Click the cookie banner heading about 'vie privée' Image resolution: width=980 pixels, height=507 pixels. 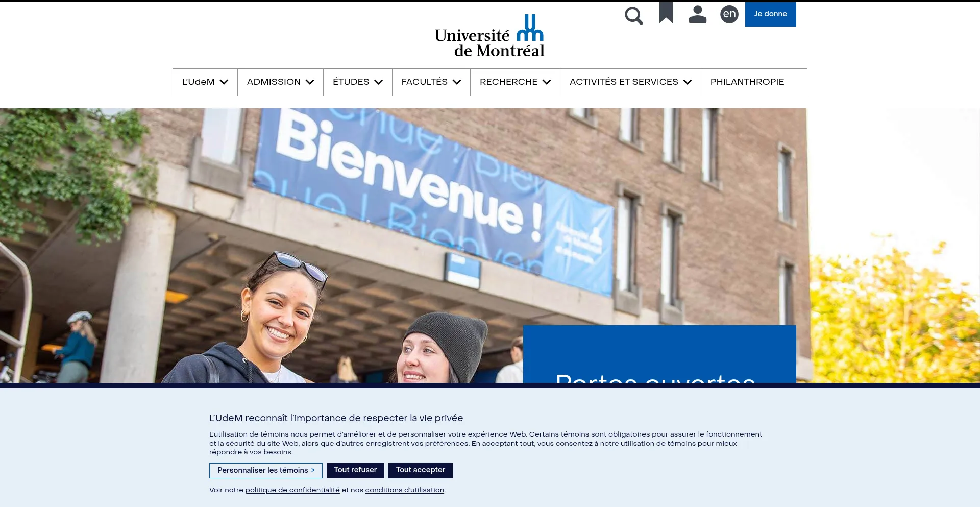[336, 418]
